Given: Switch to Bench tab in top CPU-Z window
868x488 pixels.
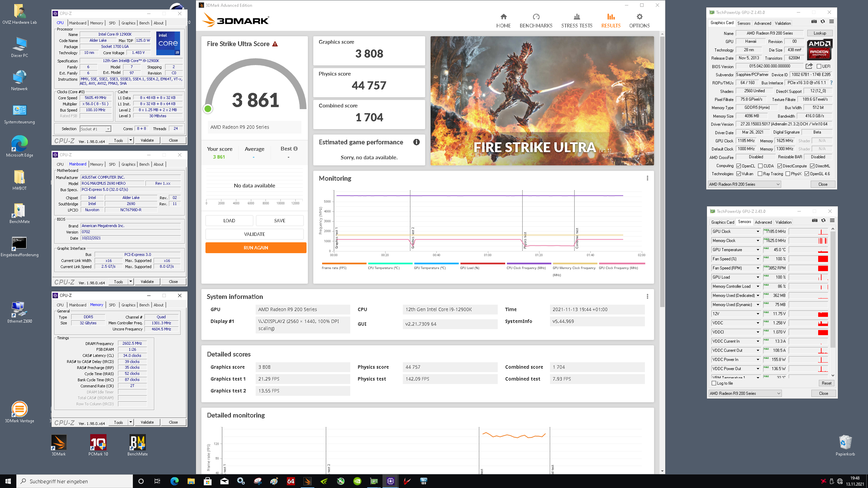Looking at the screenshot, I should click(144, 23).
